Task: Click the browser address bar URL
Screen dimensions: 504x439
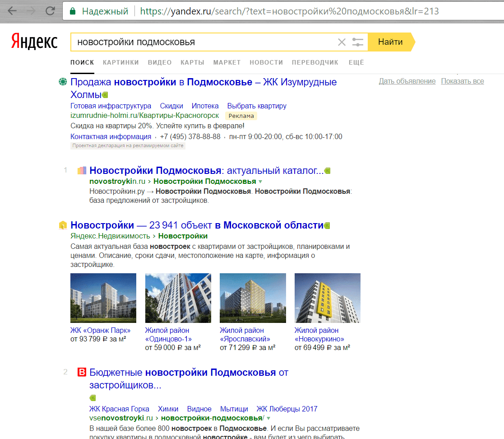Action: (x=289, y=11)
